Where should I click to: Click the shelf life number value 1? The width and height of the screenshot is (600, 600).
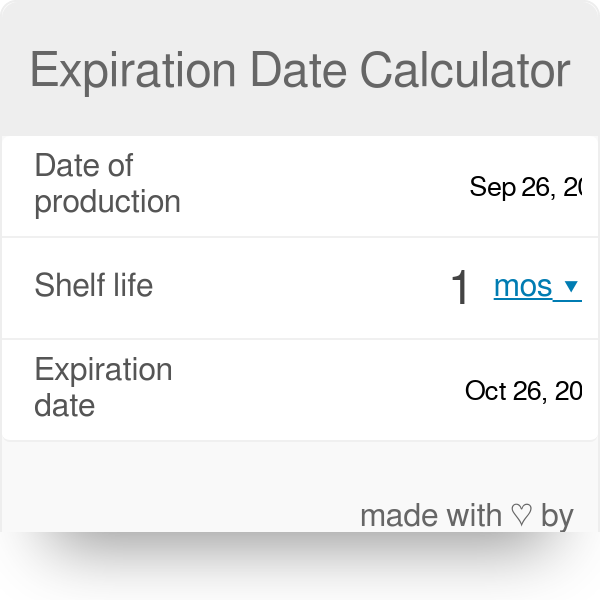click(460, 288)
